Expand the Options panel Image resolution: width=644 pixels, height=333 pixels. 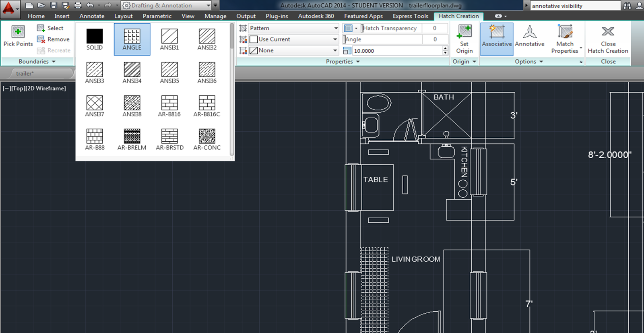tap(529, 62)
